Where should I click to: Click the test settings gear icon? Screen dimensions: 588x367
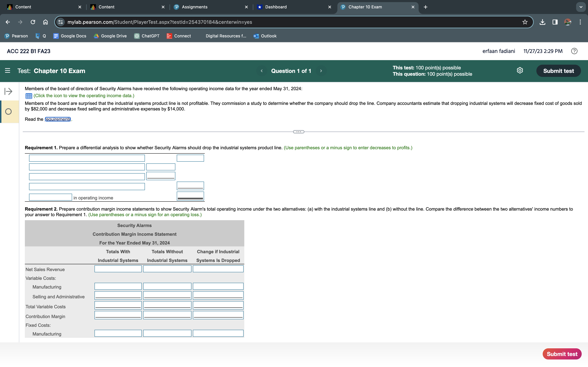pos(520,70)
